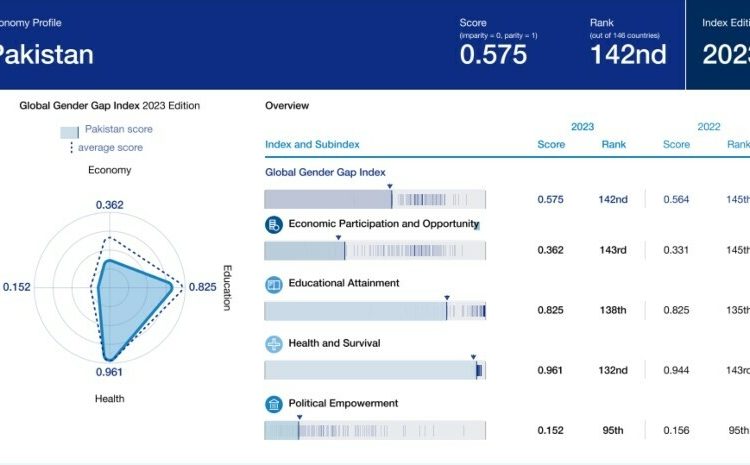Click the Pakistan score legend text
750x465 pixels.
(x=119, y=129)
